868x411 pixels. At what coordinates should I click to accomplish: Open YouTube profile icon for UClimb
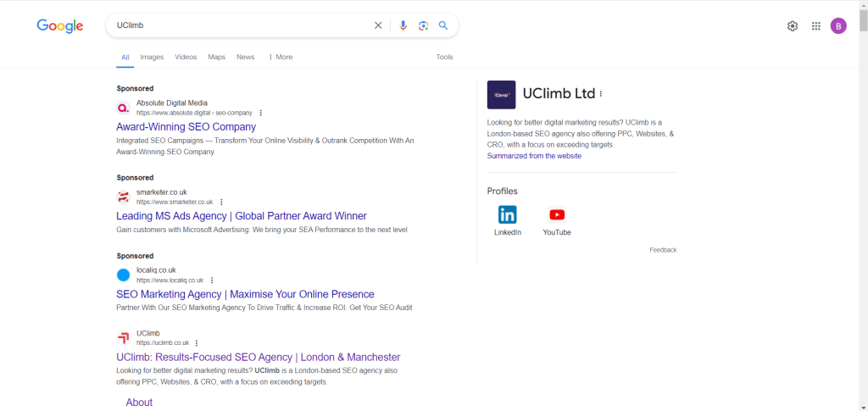[557, 214]
